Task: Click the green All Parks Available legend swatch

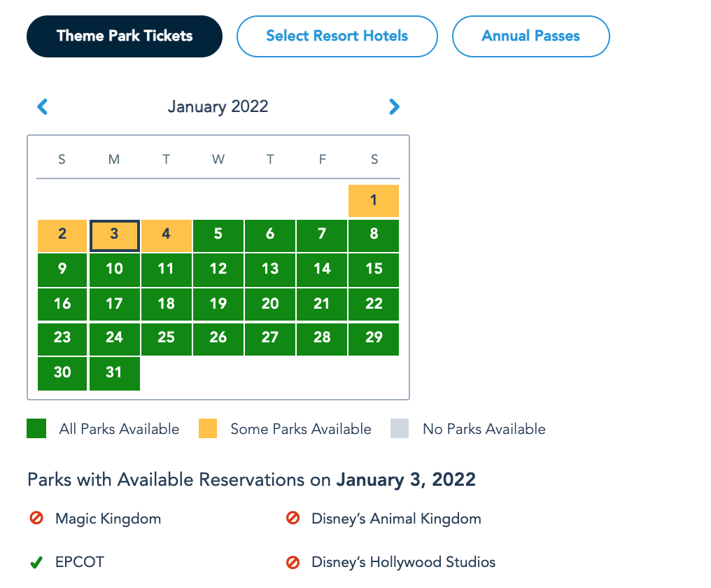Action: coord(36,428)
